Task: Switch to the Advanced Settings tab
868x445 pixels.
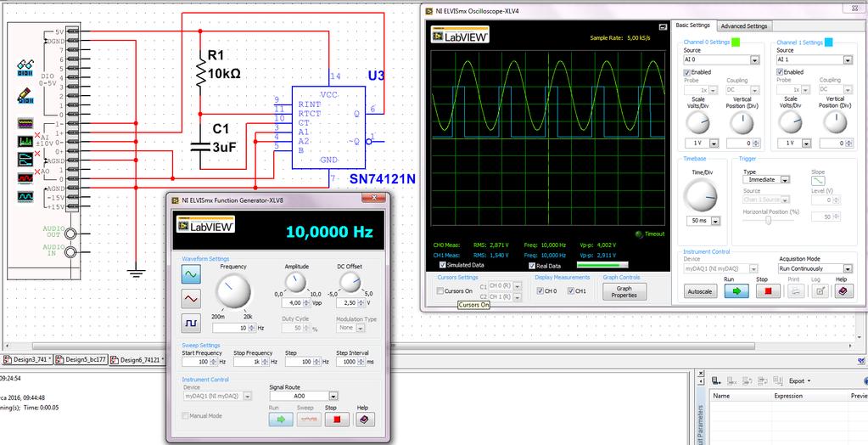Action: 743,26
